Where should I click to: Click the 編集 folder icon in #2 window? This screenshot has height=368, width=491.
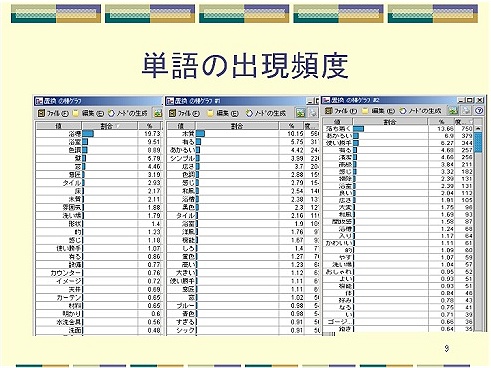(365, 111)
